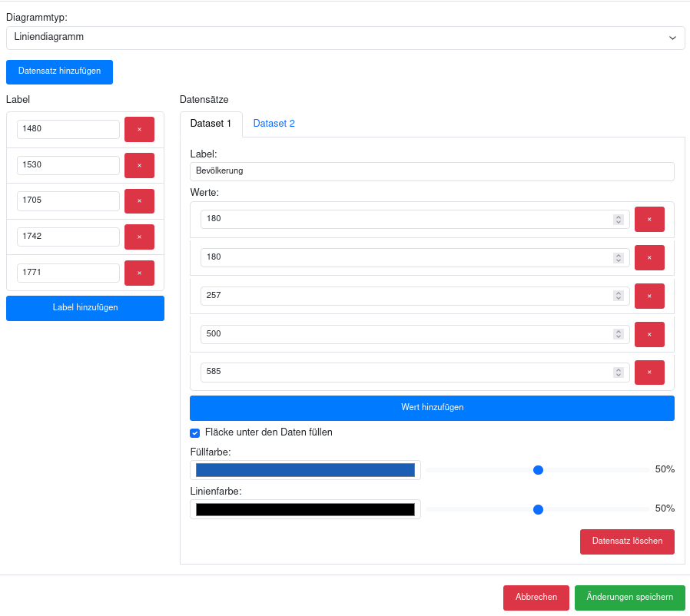690x616 pixels.
Task: Click the stepper on the 585 value field
Action: pyautogui.click(x=618, y=373)
